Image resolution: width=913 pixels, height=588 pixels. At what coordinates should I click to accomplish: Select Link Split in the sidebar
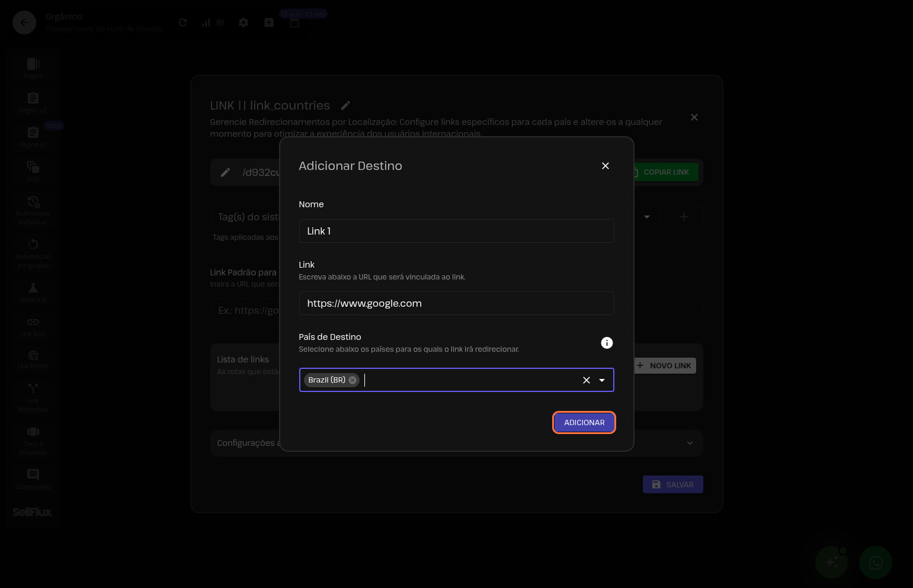[33, 326]
